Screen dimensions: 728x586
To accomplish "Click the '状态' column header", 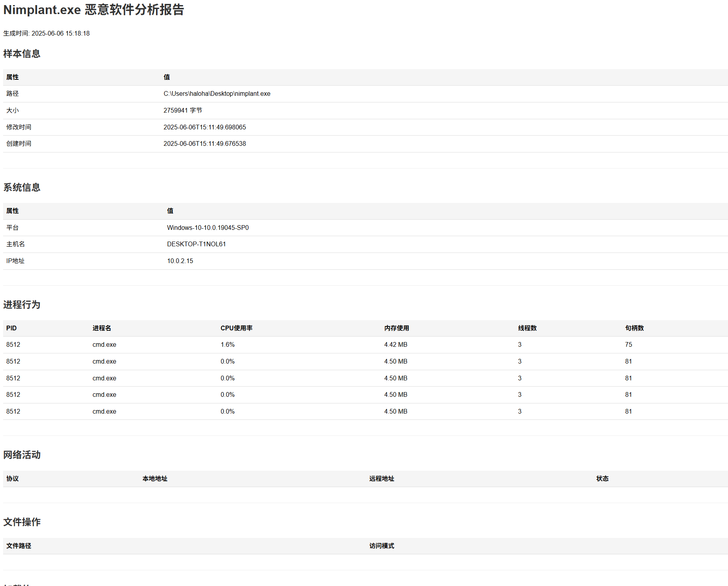I will point(602,479).
